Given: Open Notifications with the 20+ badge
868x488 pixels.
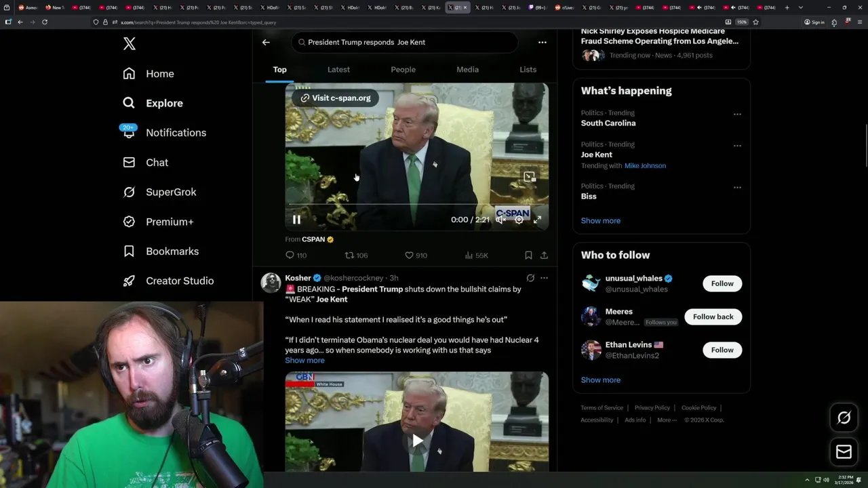Looking at the screenshot, I should click(164, 133).
